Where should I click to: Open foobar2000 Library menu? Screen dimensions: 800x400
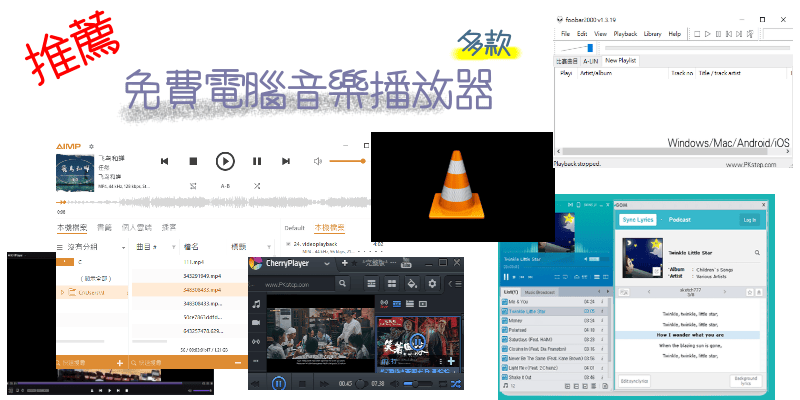(653, 34)
